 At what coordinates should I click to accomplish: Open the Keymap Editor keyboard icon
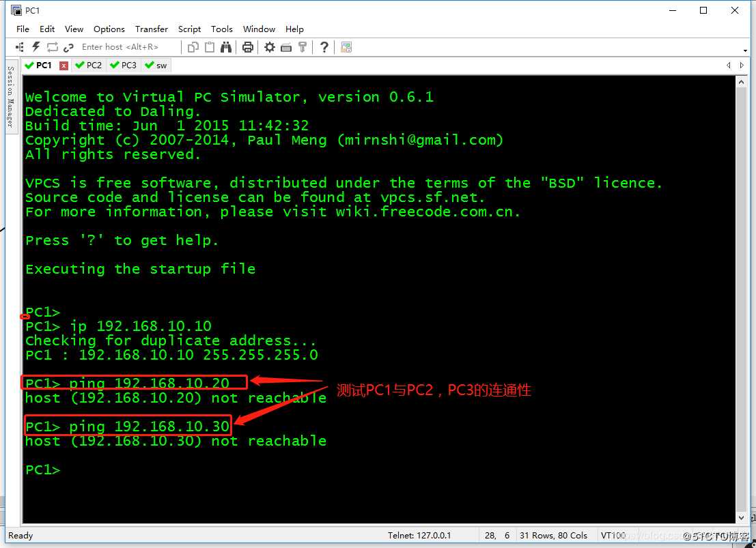coord(286,47)
